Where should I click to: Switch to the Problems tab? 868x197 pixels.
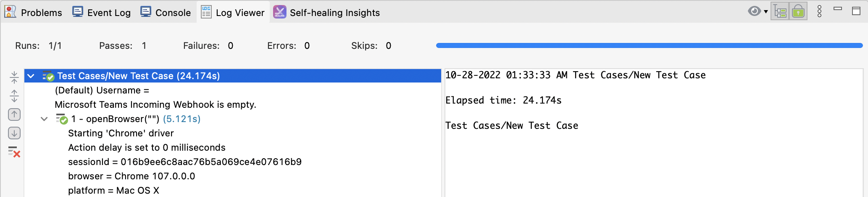pyautogui.click(x=33, y=13)
